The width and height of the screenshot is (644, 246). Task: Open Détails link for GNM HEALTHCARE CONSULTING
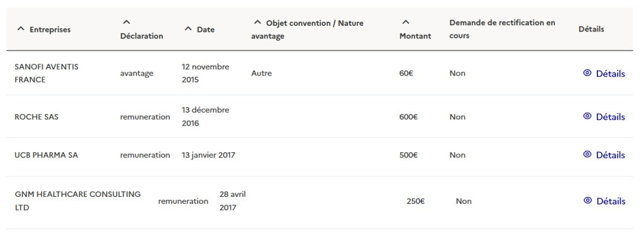(x=604, y=201)
